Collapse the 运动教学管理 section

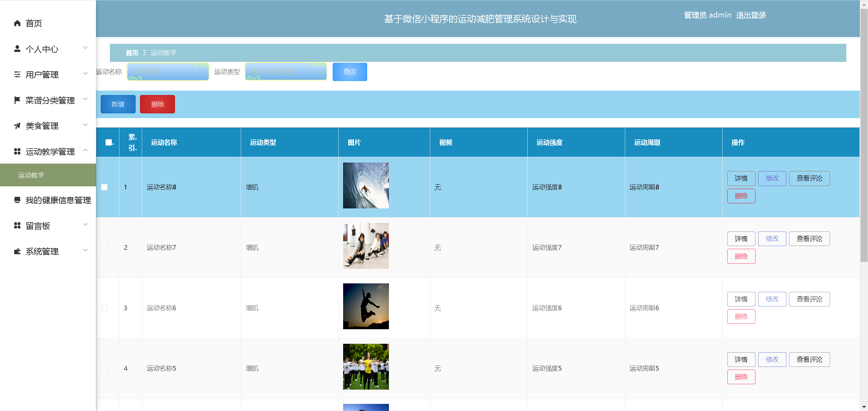pyautogui.click(x=85, y=150)
